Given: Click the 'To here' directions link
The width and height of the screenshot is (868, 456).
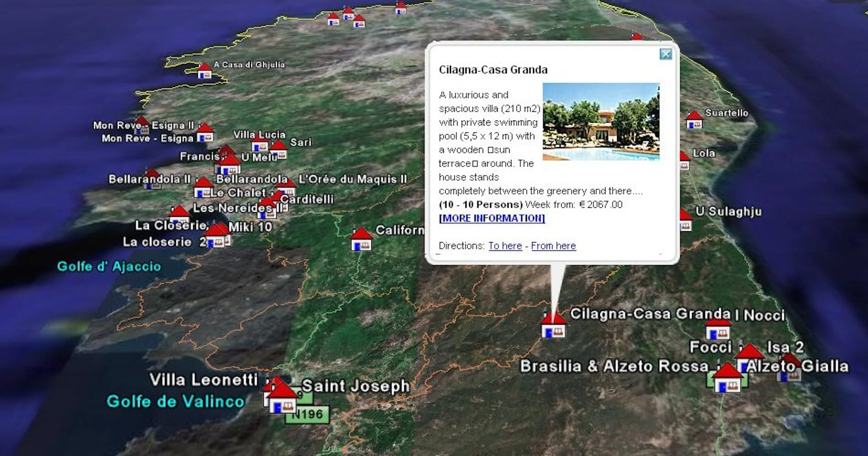Looking at the screenshot, I should [505, 246].
